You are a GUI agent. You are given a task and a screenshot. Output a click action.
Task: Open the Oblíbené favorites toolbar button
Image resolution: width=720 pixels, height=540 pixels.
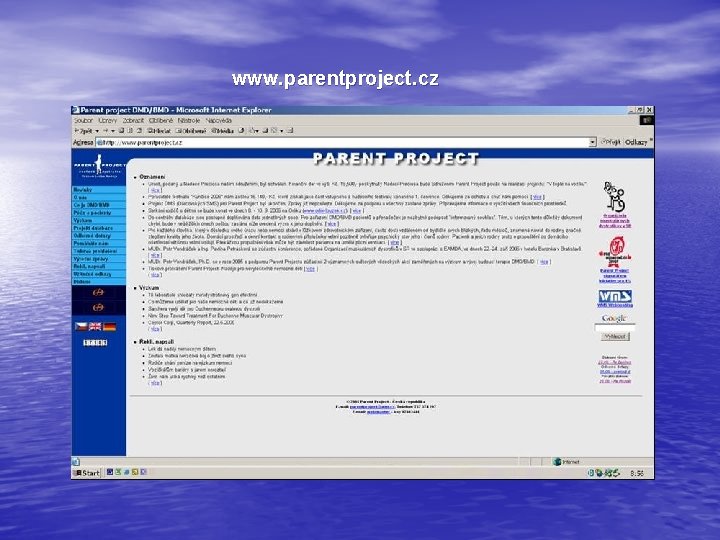[191, 131]
